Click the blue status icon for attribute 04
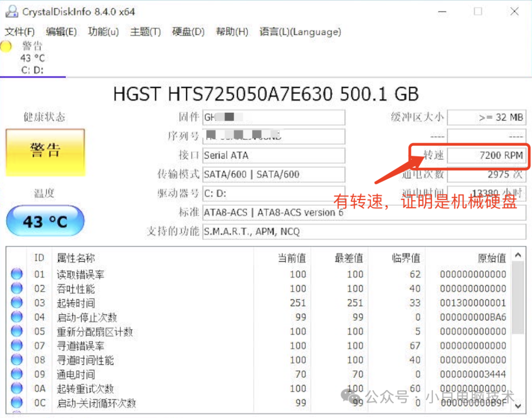The height and width of the screenshot is (418, 532). (17, 317)
